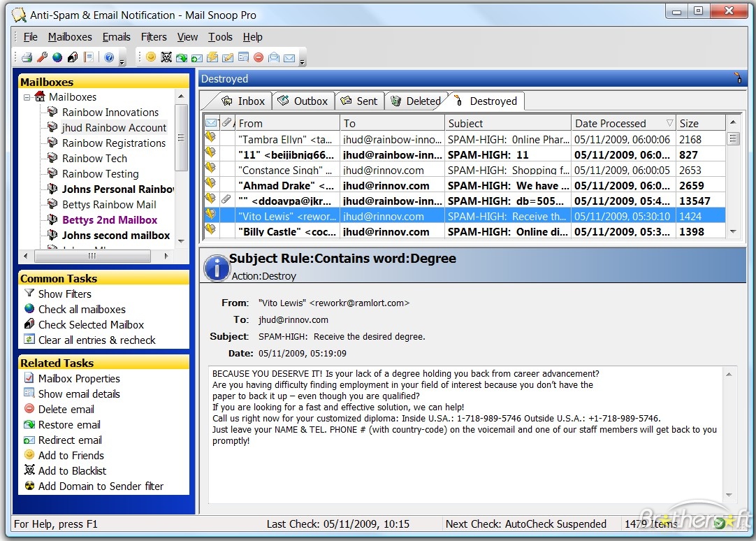The image size is (756, 541).
Task: Click the notebook icon in the toolbar
Action: point(88,57)
